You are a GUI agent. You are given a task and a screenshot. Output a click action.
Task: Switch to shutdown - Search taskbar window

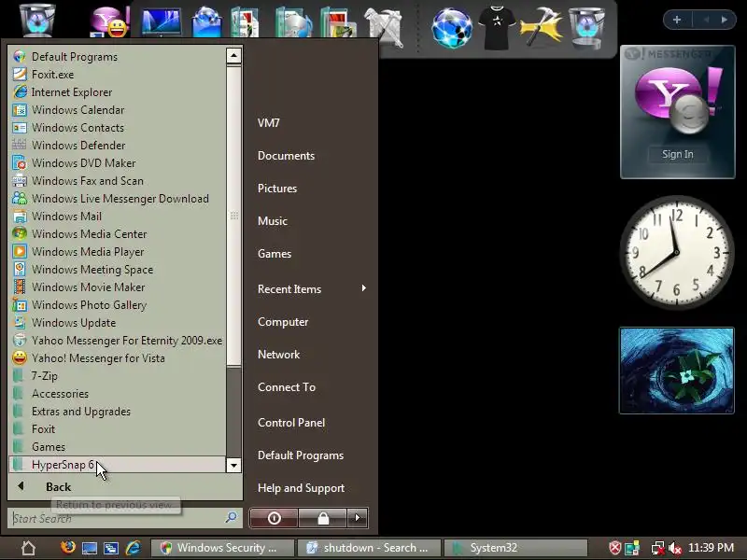(x=368, y=548)
